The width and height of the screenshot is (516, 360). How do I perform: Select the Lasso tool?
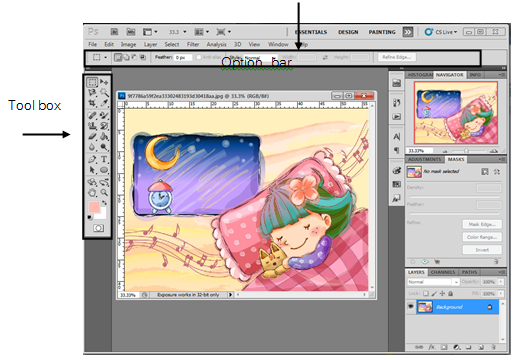pyautogui.click(x=92, y=92)
